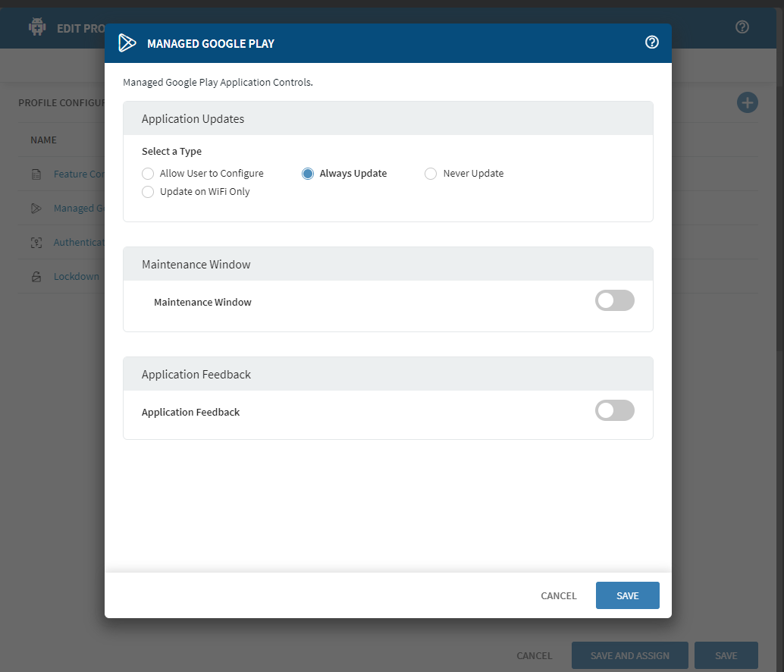This screenshot has width=784, height=672.
Task: Click the Android icon beside Edit Profile
Action: tap(37, 27)
